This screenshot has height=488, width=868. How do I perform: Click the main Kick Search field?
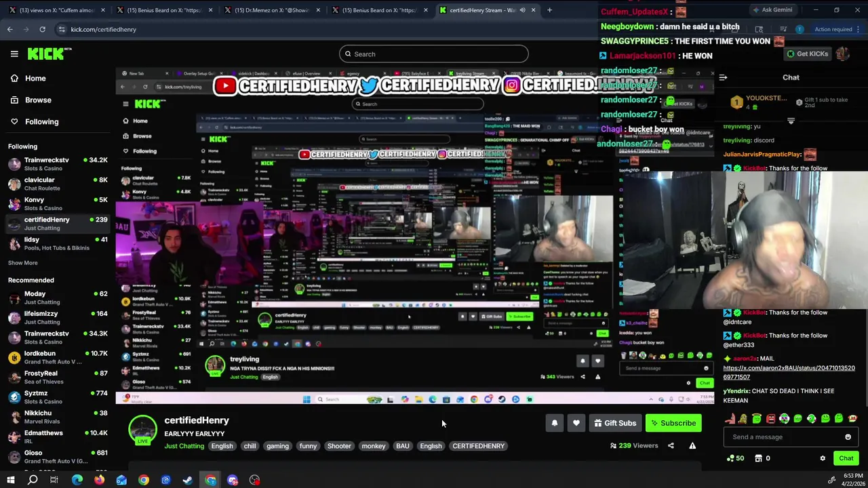point(433,54)
